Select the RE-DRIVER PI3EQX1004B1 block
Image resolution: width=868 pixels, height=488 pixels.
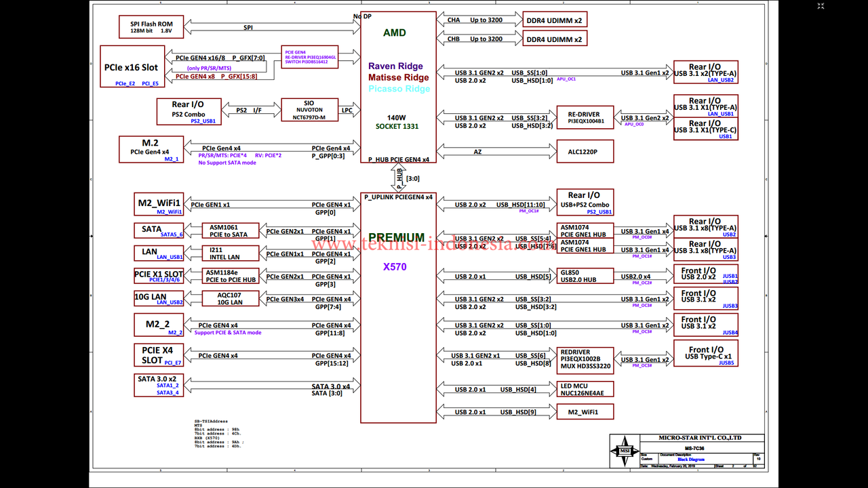(x=585, y=117)
